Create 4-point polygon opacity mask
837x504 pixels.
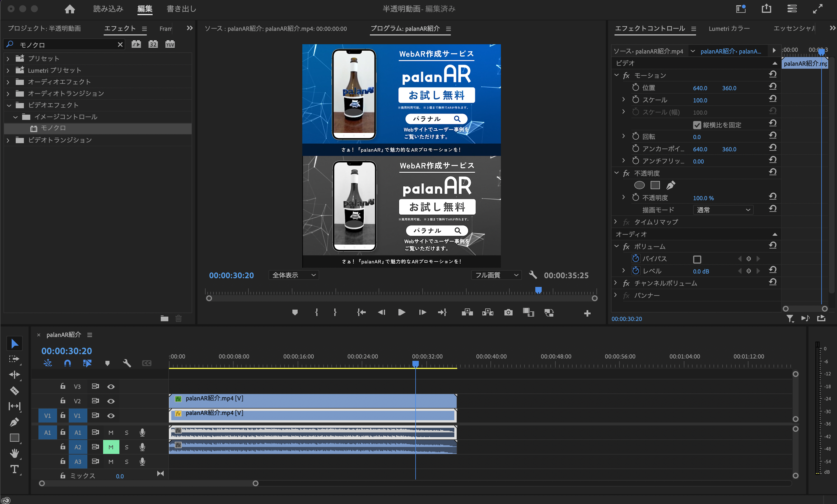pyautogui.click(x=655, y=185)
